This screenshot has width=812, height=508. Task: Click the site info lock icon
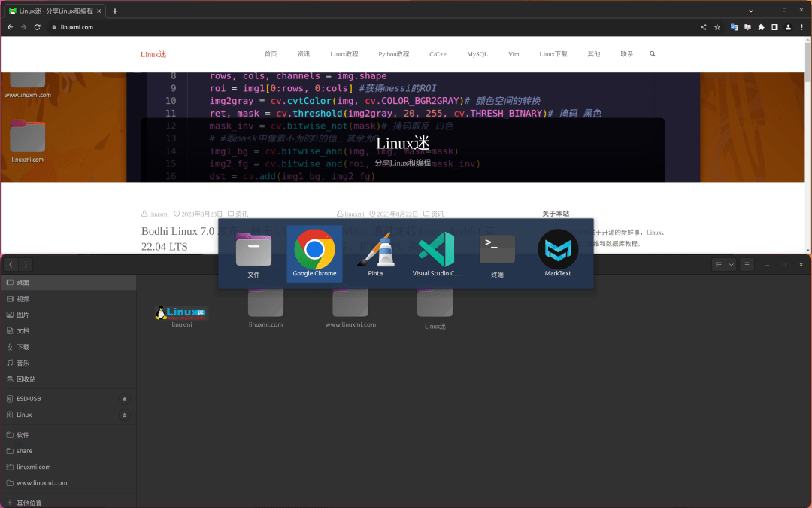click(x=54, y=27)
